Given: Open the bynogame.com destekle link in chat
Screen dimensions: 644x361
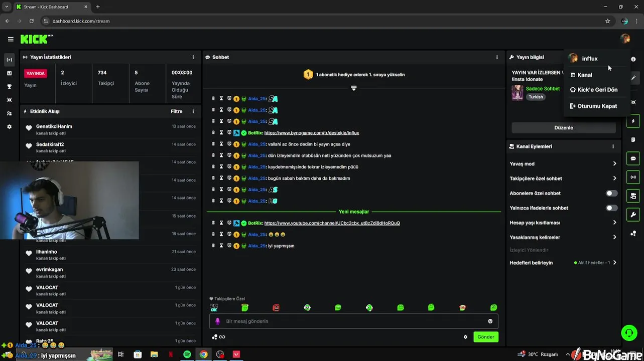Looking at the screenshot, I should click(x=311, y=133).
